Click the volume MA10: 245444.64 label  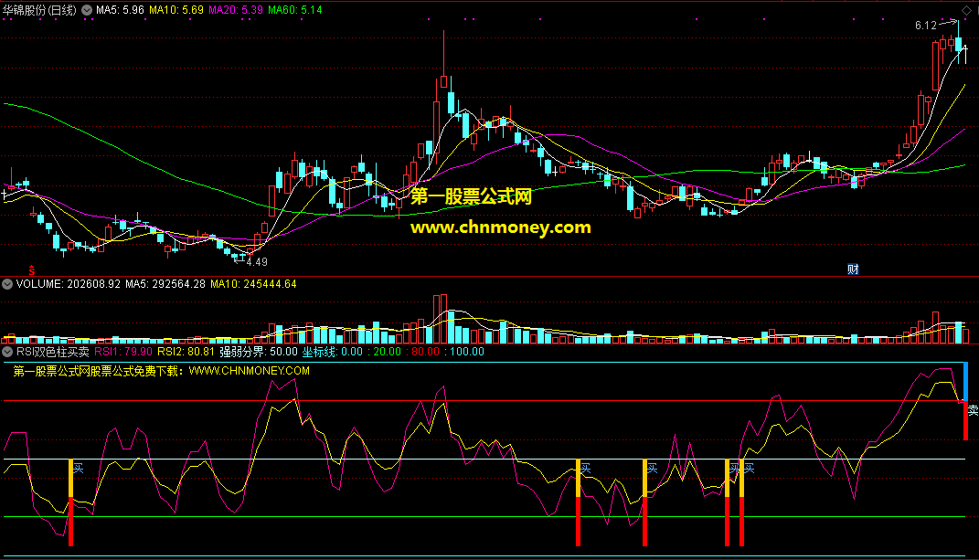253,284
